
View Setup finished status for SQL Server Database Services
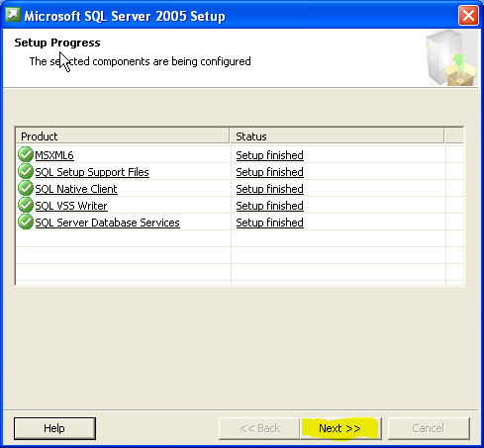(270, 223)
